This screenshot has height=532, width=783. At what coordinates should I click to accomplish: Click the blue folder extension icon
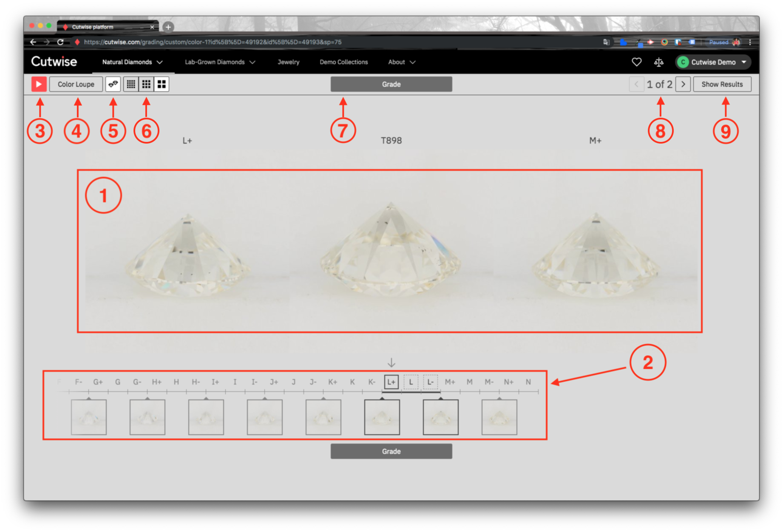pos(623,42)
